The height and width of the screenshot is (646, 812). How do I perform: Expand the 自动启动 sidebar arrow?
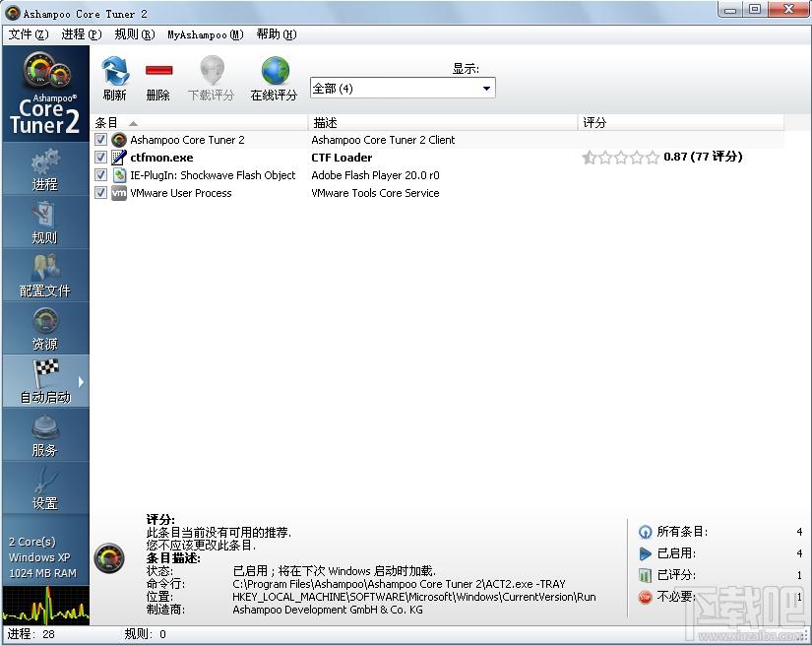pos(82,382)
